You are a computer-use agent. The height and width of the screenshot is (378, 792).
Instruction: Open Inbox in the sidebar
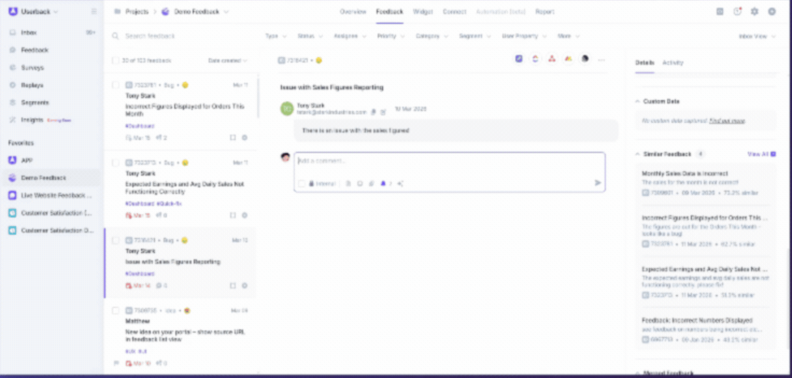click(29, 32)
